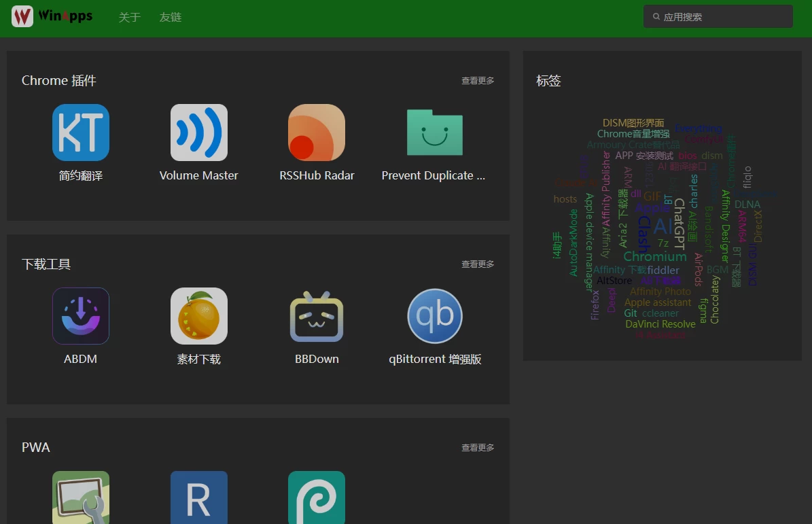The image size is (812, 524).
Task: Launch the qBittorrent 增强版 icon
Action: 434,316
